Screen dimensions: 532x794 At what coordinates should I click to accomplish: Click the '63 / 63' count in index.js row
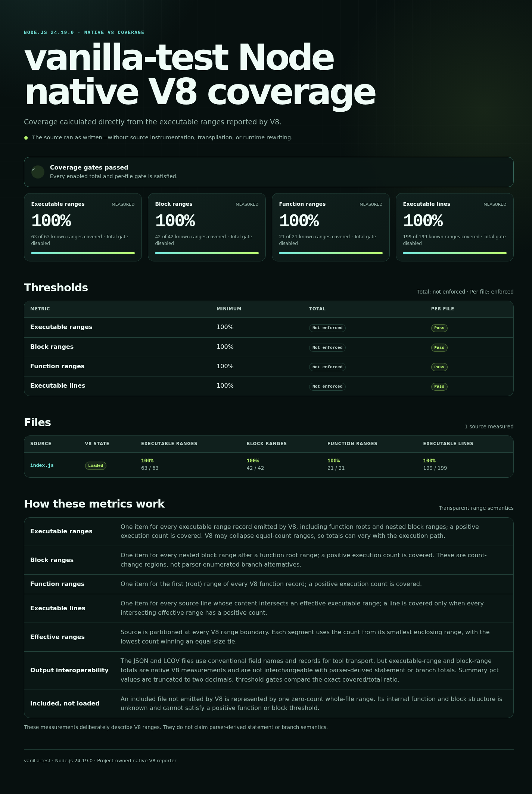coord(150,468)
